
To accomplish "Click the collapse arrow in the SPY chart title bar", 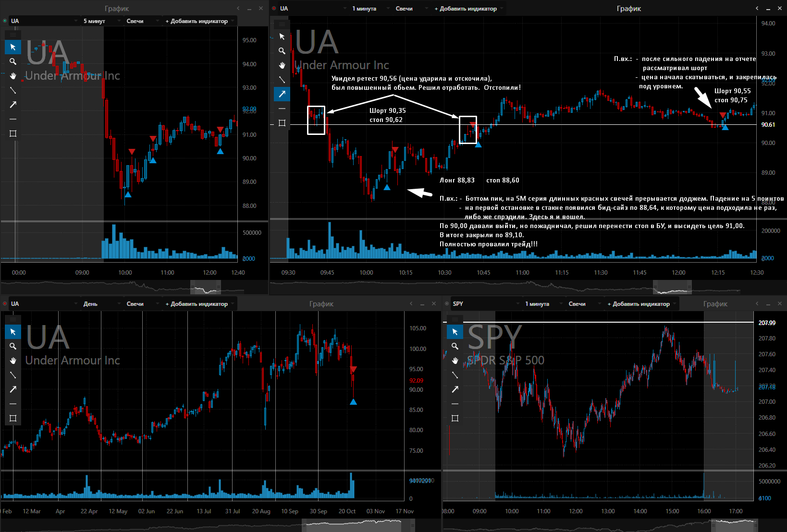I will 757,303.
